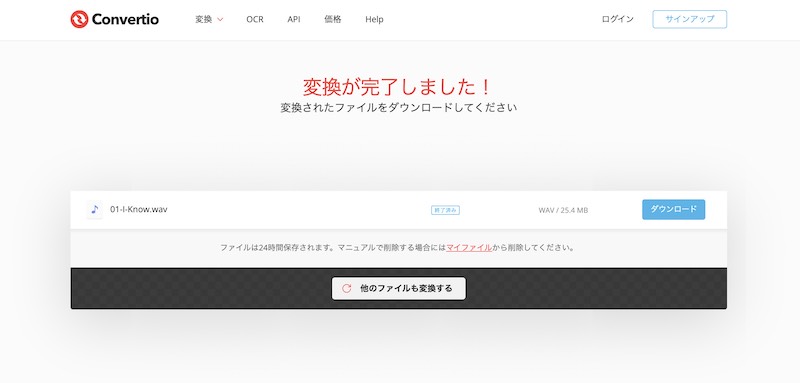Image resolution: width=800 pixels, height=383 pixels.
Task: Open the 価格 pricing page
Action: pyautogui.click(x=333, y=19)
